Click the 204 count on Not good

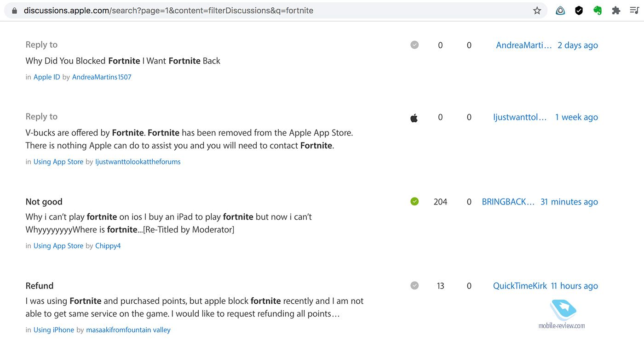coord(440,202)
